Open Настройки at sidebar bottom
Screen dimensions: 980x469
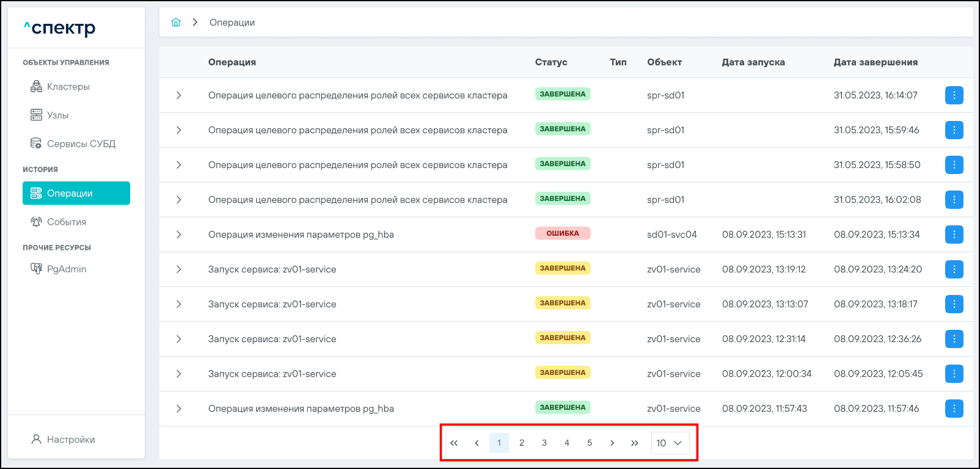tap(70, 440)
